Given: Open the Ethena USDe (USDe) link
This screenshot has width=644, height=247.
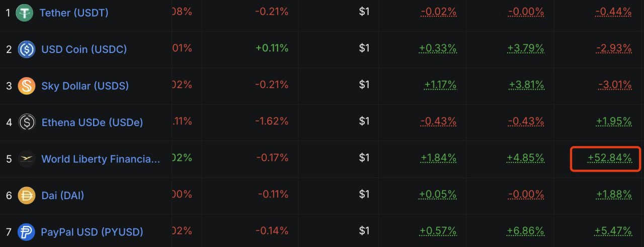Looking at the screenshot, I should click(x=92, y=122).
